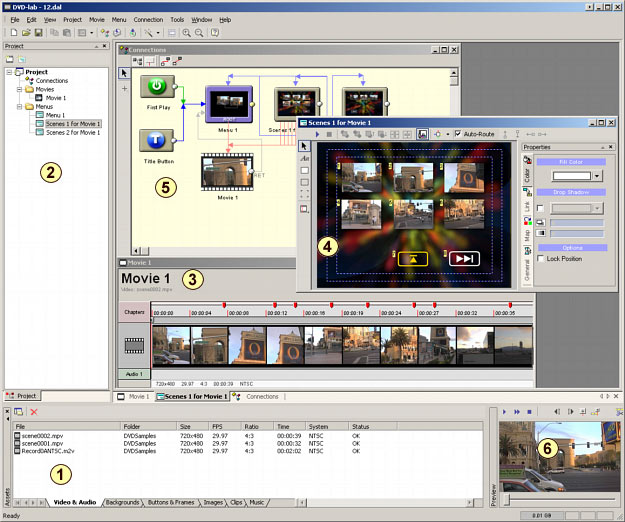Screen dimensions: 625x522
Task: Switch to the Connections window tab
Action: [257, 396]
